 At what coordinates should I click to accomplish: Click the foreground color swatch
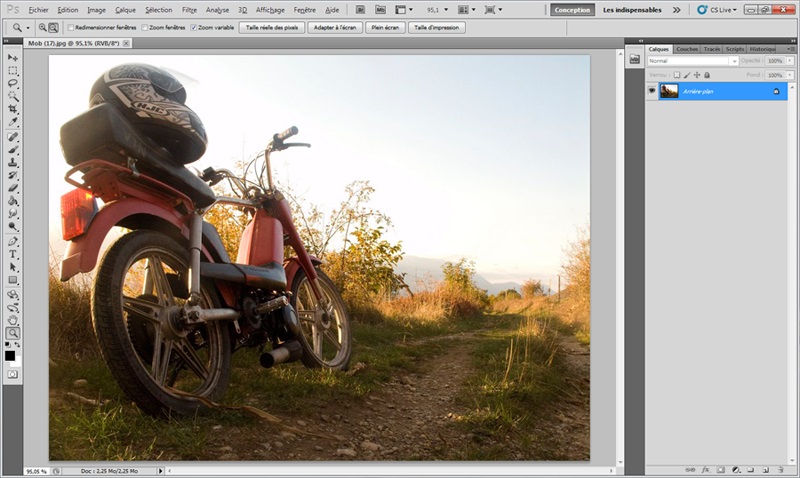click(x=10, y=354)
